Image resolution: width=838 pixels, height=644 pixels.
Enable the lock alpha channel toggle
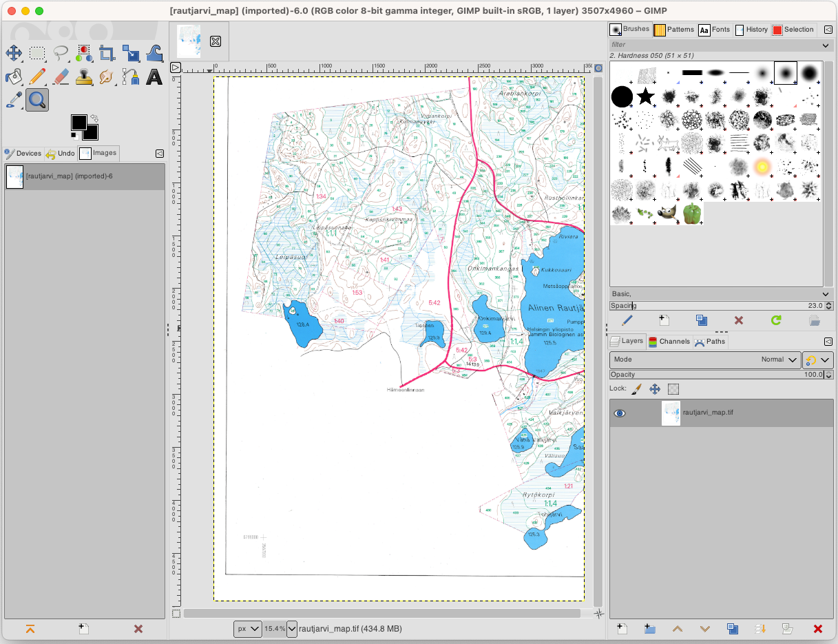[x=672, y=388]
